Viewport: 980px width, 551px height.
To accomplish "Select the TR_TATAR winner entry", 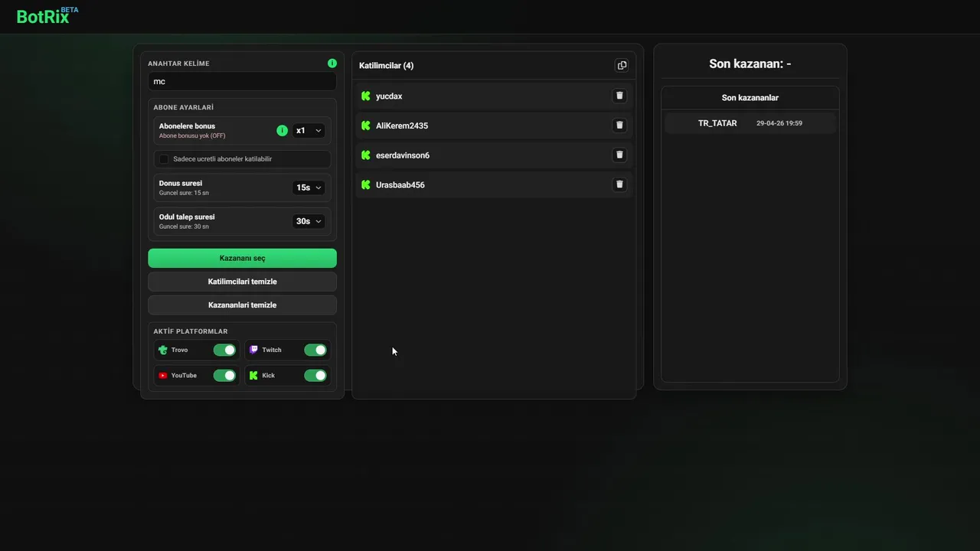I will (750, 123).
